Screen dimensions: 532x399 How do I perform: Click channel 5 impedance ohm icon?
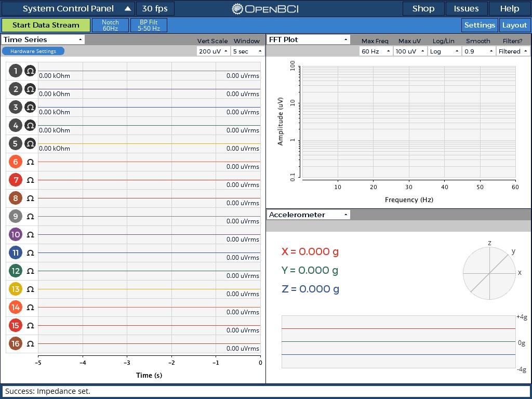pos(30,143)
